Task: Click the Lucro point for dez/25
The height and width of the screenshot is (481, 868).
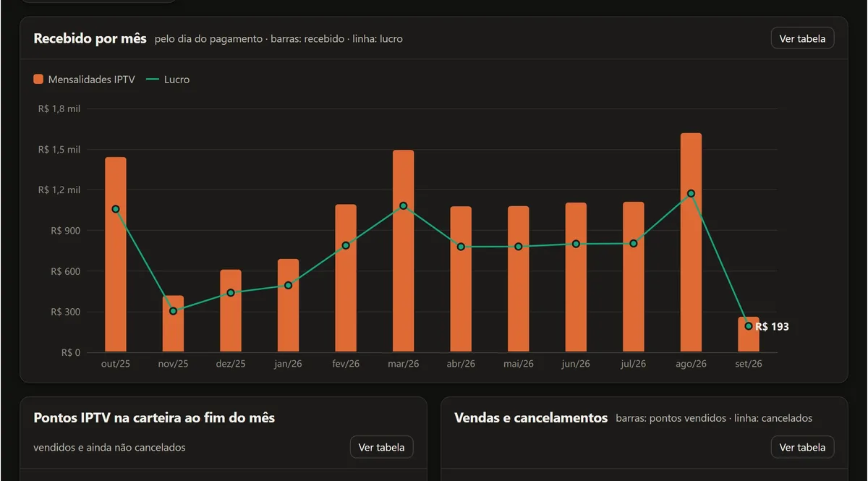Action: pos(231,293)
